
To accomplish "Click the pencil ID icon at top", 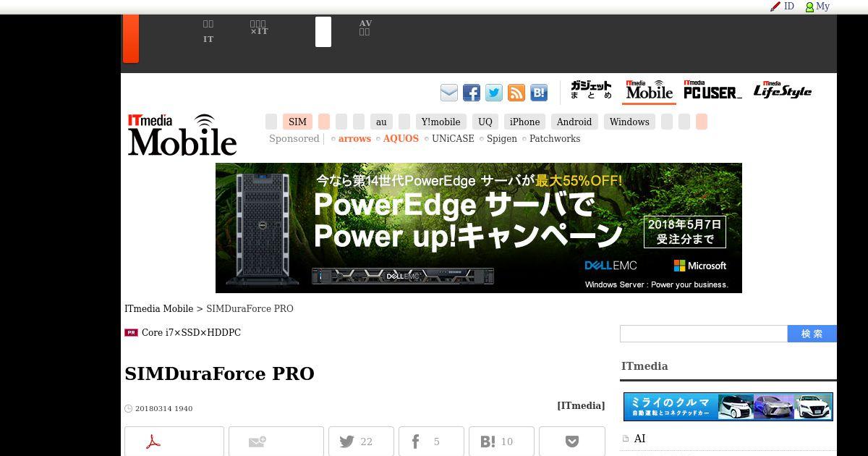I will [x=782, y=6].
